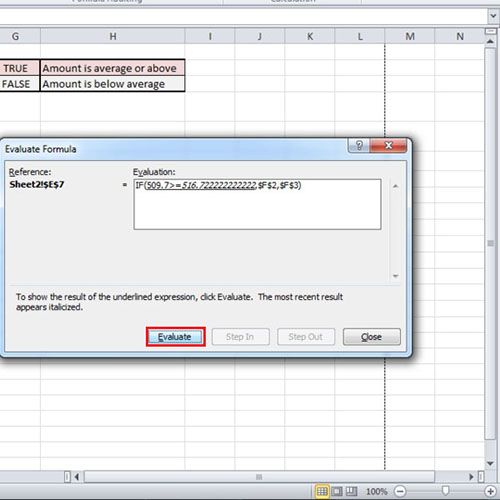The height and width of the screenshot is (500, 500).
Task: Click the vertical split box above scrollbar
Action: pos(490,31)
